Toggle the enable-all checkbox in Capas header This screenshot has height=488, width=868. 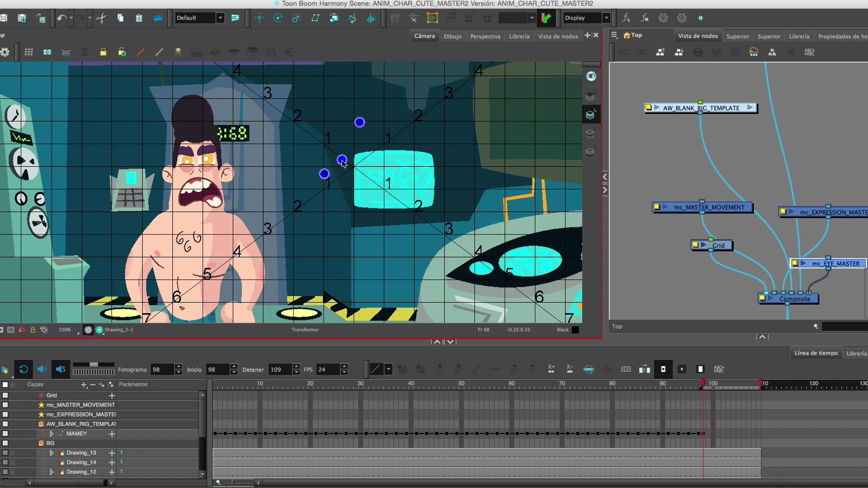(5, 385)
